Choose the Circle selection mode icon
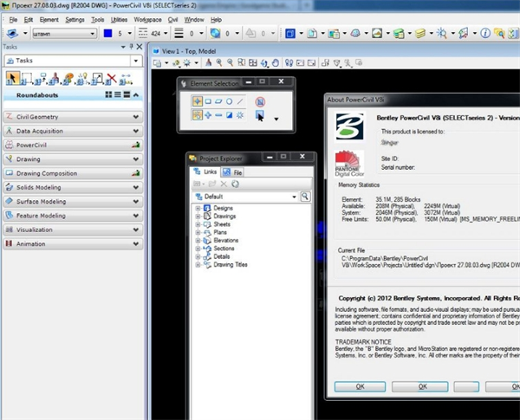 click(x=228, y=100)
